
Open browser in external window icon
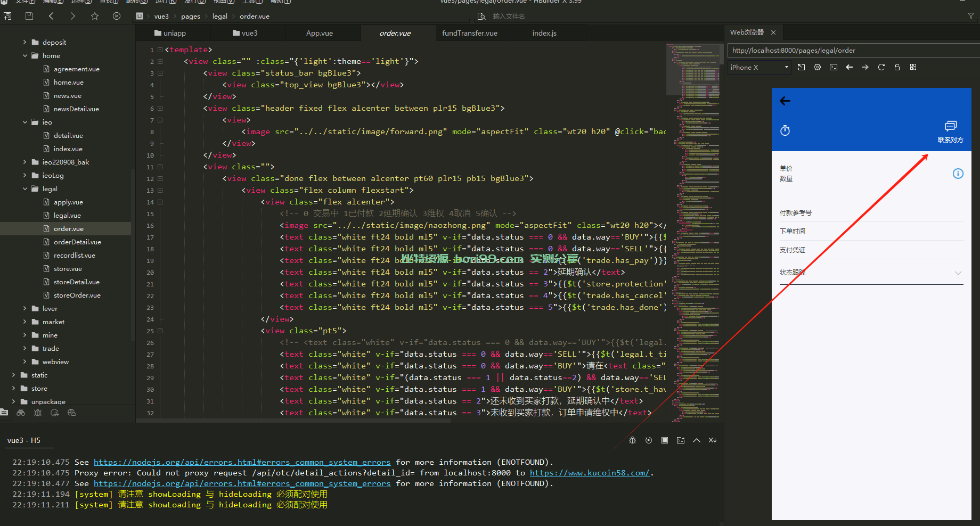801,67
